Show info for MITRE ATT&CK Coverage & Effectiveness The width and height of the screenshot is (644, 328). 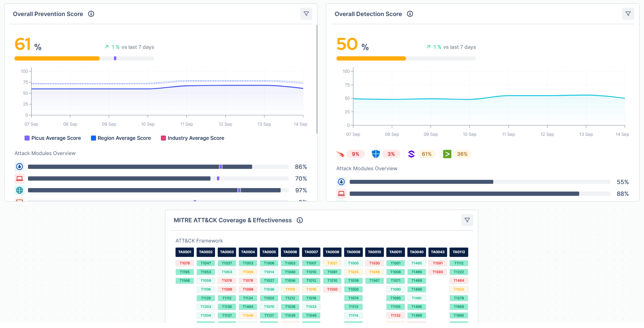[300, 220]
